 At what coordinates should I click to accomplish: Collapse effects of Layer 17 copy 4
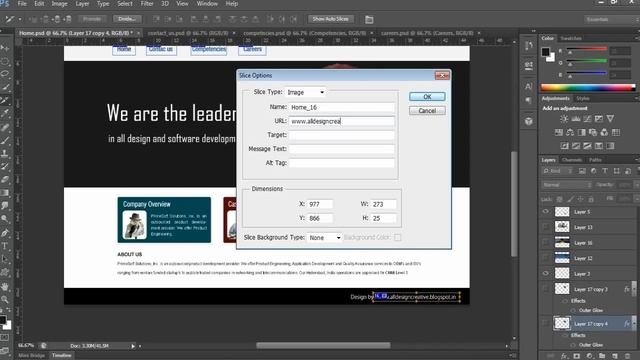point(634,323)
